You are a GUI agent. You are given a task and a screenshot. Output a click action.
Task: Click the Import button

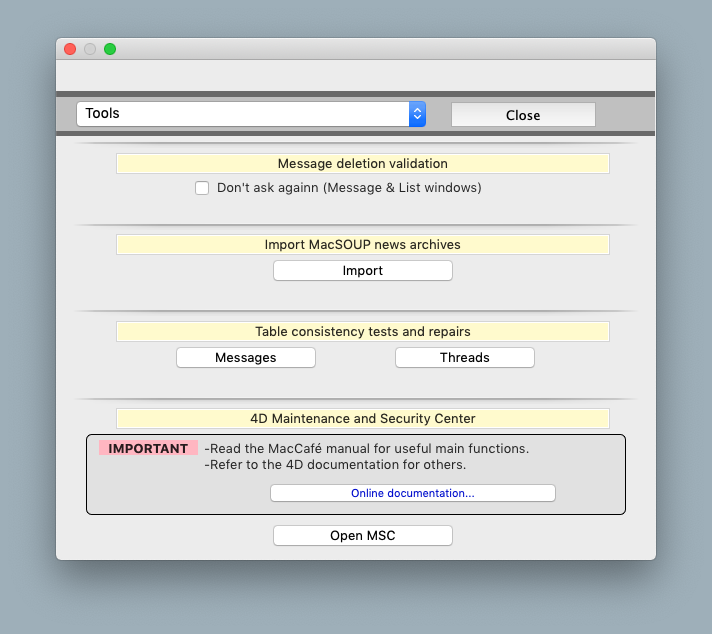point(362,271)
